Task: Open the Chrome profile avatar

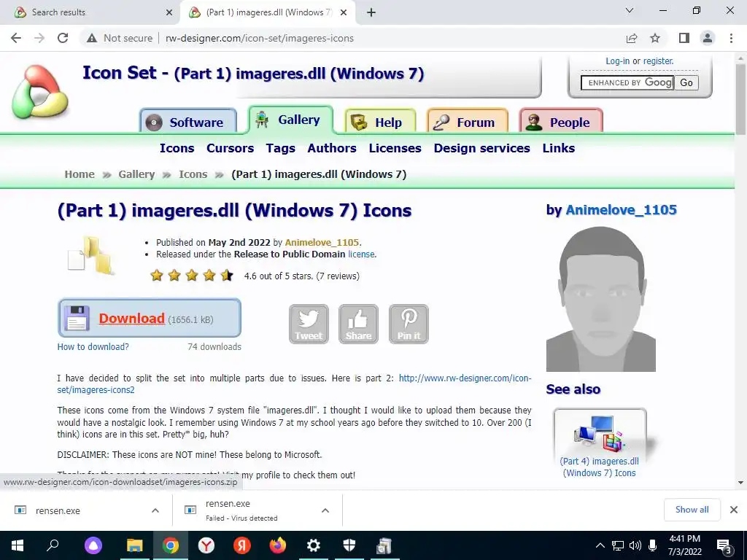Action: click(708, 38)
